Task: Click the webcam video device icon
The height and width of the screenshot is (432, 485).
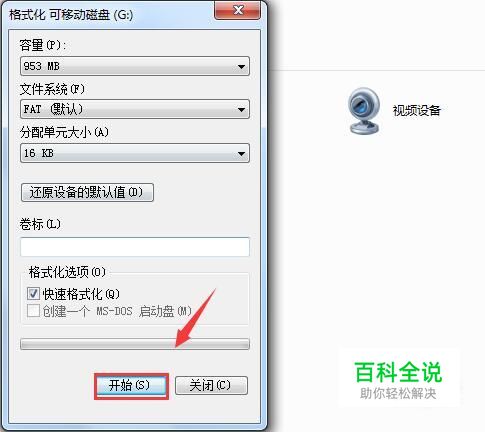Action: (363, 111)
